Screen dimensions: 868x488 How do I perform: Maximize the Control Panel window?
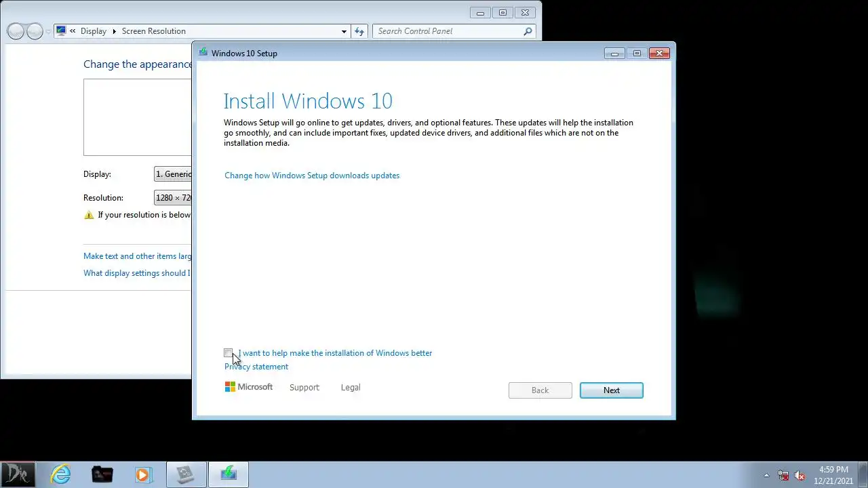pos(502,12)
